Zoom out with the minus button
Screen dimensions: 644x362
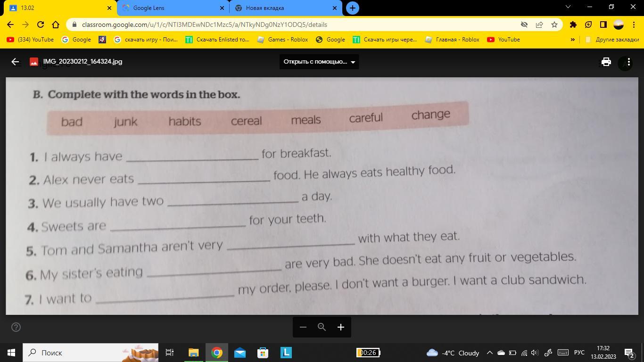(x=303, y=327)
